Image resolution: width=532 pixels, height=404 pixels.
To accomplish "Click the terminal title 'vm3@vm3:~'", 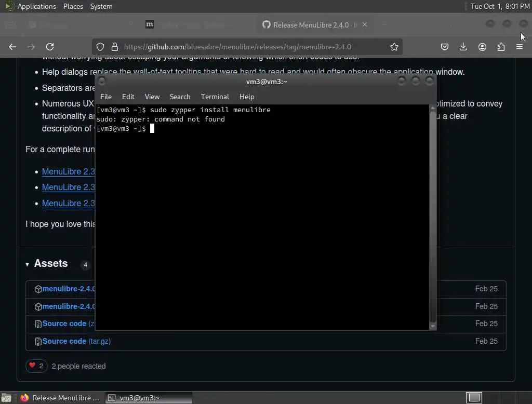I will [267, 82].
